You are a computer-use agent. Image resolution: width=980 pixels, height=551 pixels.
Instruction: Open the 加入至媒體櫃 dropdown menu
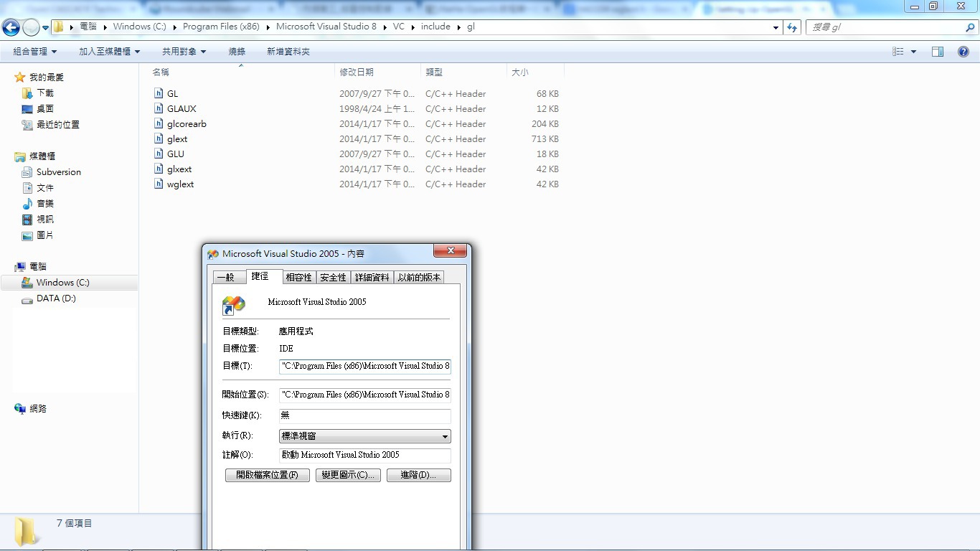(x=110, y=52)
